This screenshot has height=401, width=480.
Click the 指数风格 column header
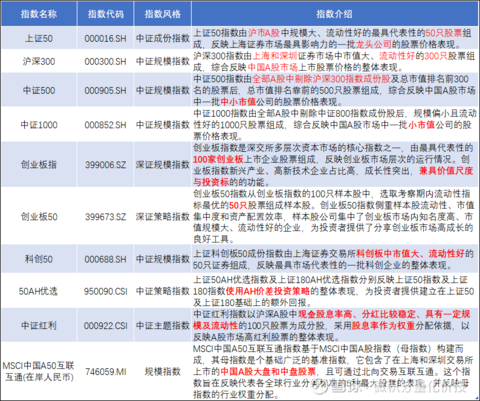[x=163, y=14]
